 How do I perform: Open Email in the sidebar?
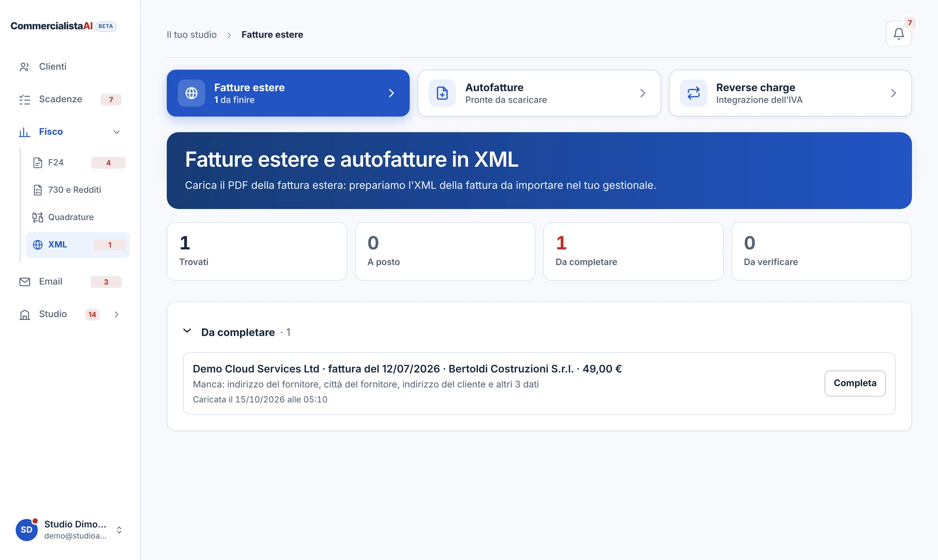pyautogui.click(x=70, y=282)
